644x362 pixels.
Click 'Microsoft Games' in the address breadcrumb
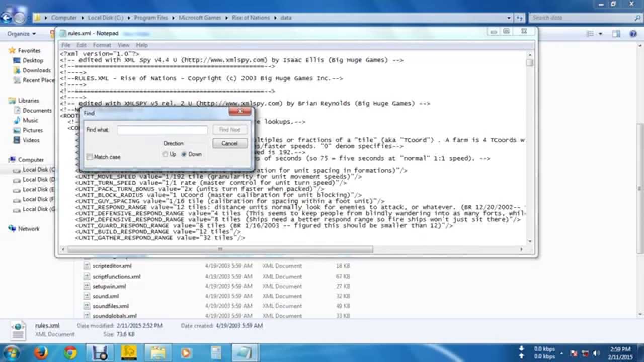pos(200,18)
